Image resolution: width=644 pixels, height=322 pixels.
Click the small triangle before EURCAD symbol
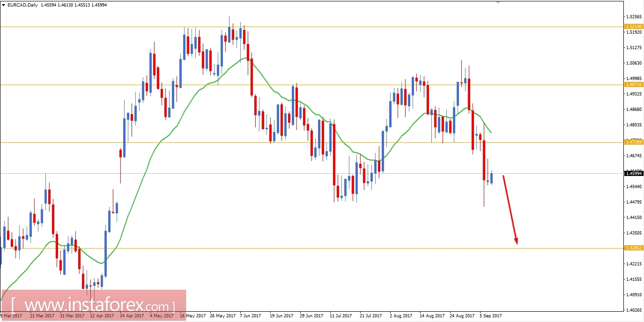(x=4, y=5)
